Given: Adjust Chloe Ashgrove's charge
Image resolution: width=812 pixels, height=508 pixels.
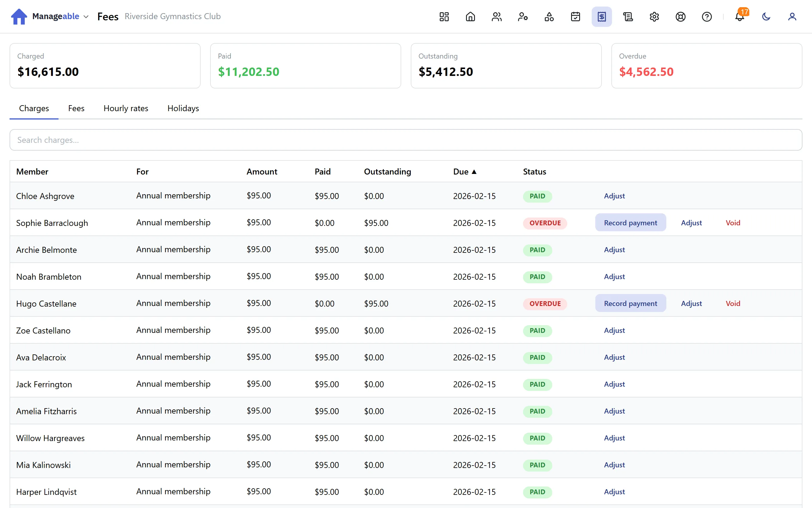Looking at the screenshot, I should coord(614,196).
